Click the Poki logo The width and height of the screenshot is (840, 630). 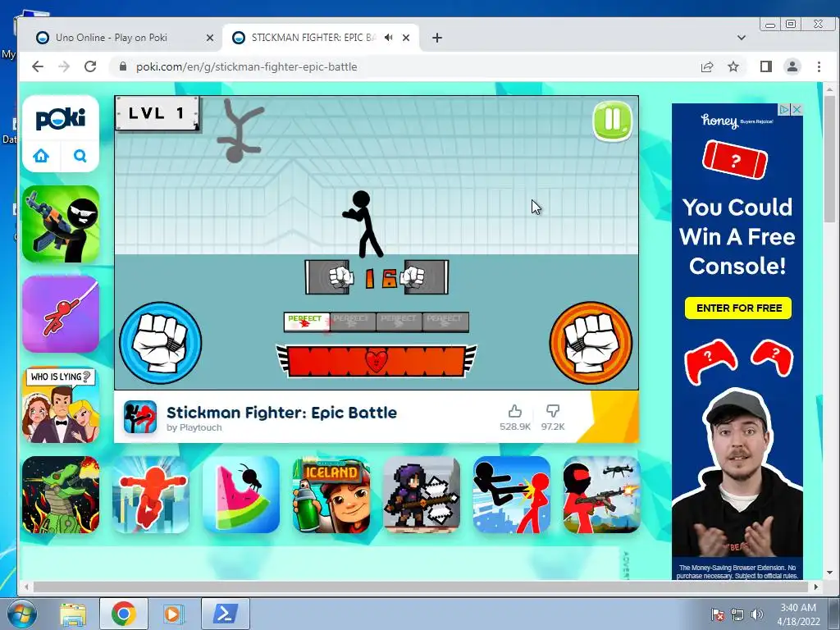[x=61, y=118]
